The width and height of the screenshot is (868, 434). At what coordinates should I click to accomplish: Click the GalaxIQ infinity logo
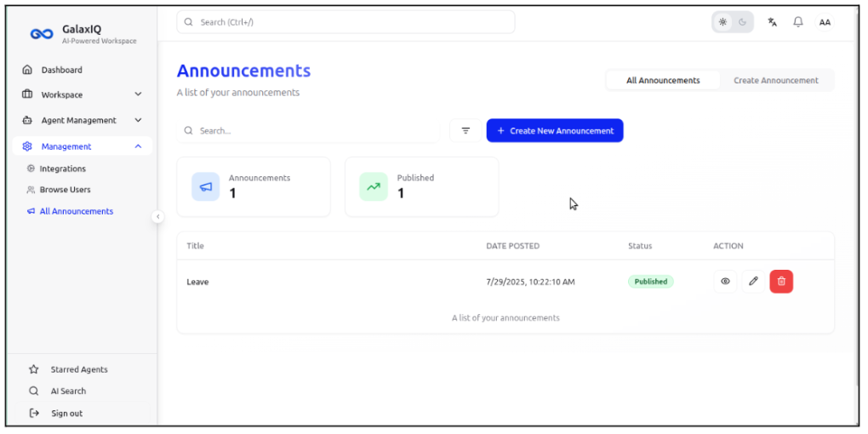coord(42,34)
